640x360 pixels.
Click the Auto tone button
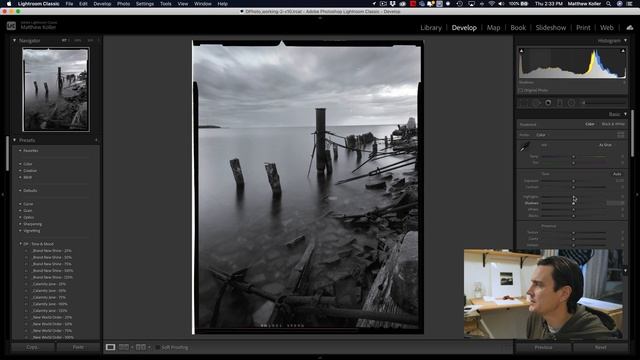coord(617,174)
